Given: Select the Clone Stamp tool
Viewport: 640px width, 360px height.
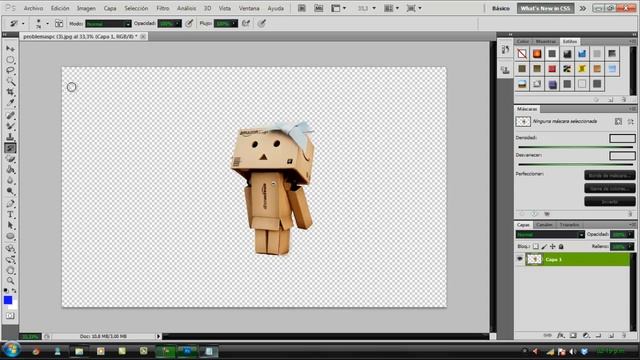Looking at the screenshot, I should pos(10,137).
